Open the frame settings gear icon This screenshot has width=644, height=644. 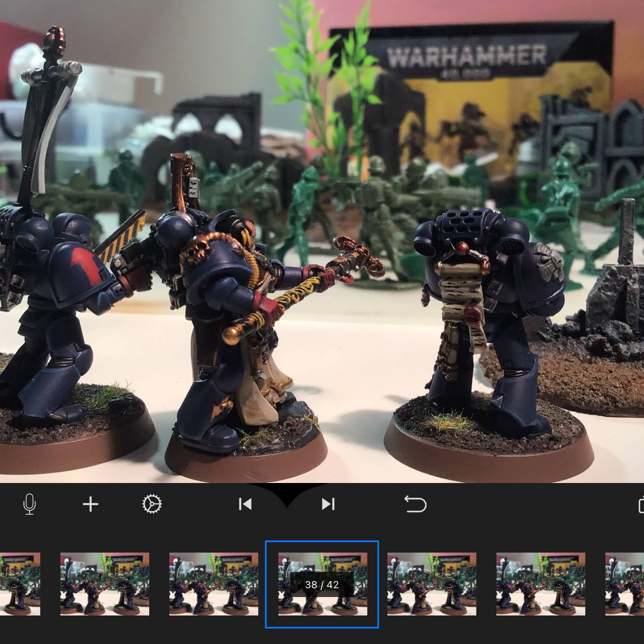point(152,504)
